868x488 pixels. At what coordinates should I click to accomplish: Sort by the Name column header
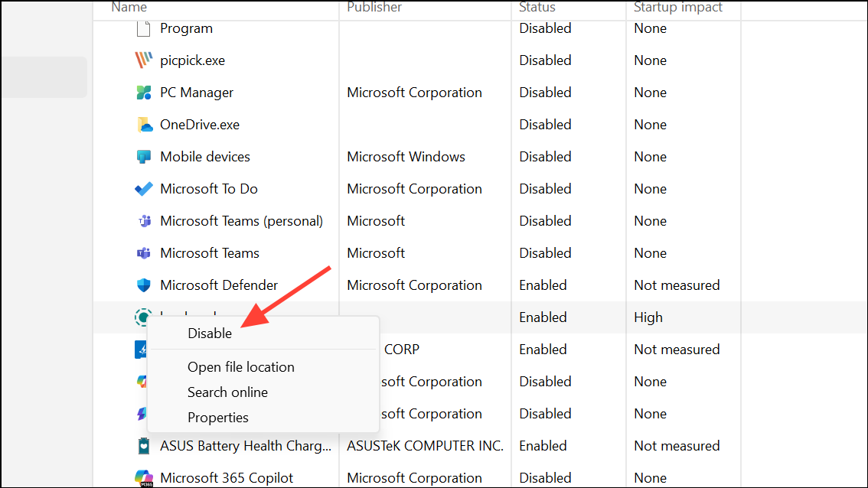pyautogui.click(x=129, y=8)
